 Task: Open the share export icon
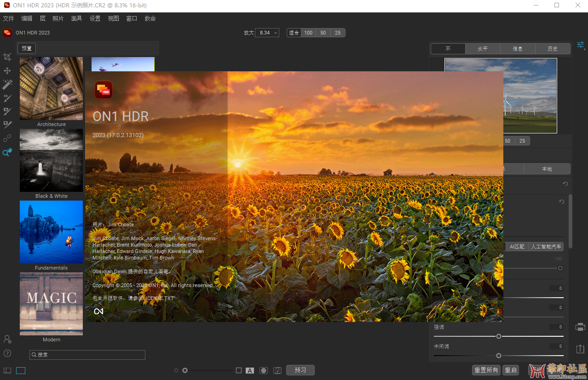[580, 349]
